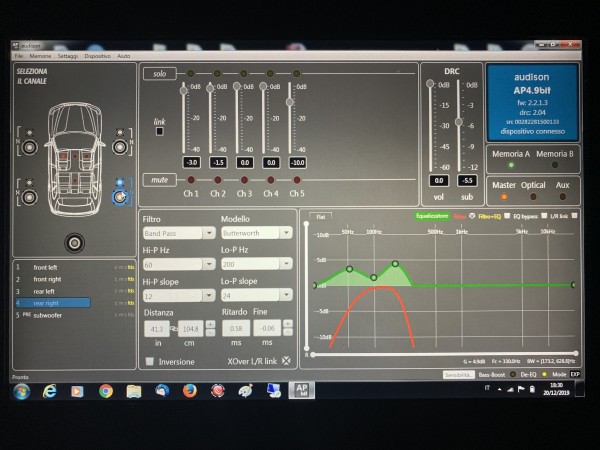The image size is (600, 450).
Task: Open the Auto menu
Action: (x=124, y=56)
